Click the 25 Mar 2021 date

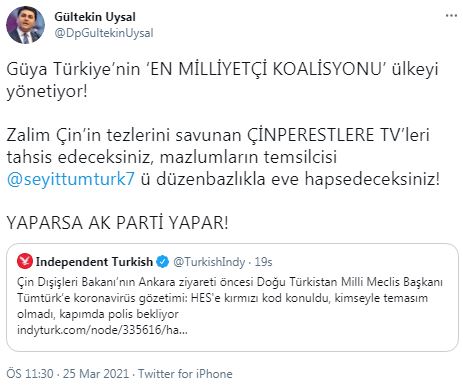pos(96,374)
